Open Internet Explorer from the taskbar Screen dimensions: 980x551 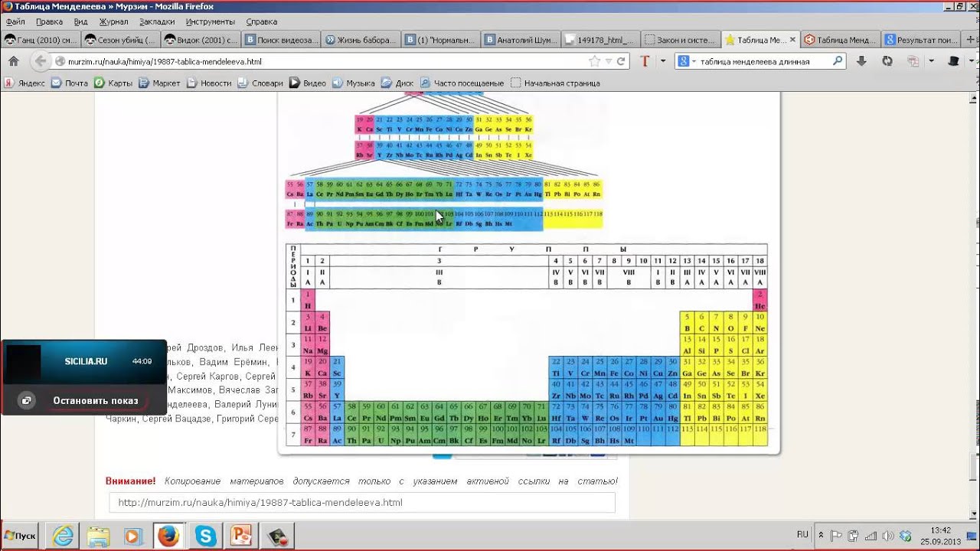pos(63,536)
